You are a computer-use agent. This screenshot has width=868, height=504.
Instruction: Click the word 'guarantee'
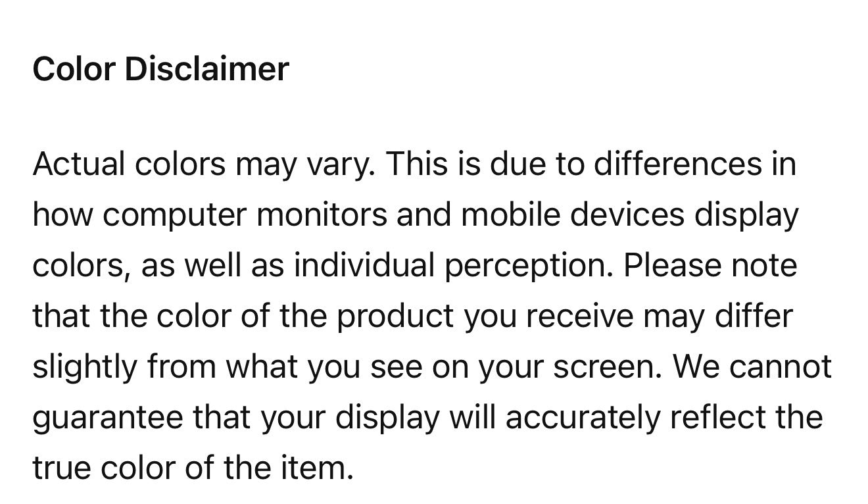click(108, 418)
